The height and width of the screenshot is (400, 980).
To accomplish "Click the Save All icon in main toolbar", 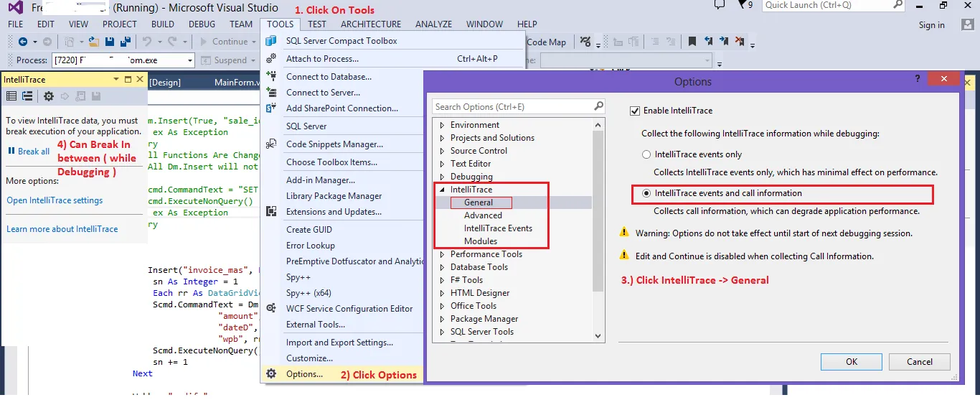I will [126, 42].
